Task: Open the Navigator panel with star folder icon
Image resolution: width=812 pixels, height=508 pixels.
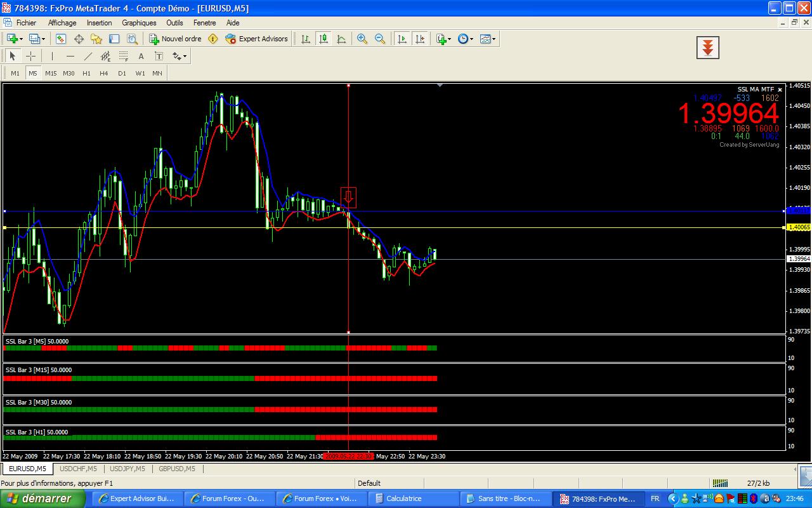Action: [96, 39]
